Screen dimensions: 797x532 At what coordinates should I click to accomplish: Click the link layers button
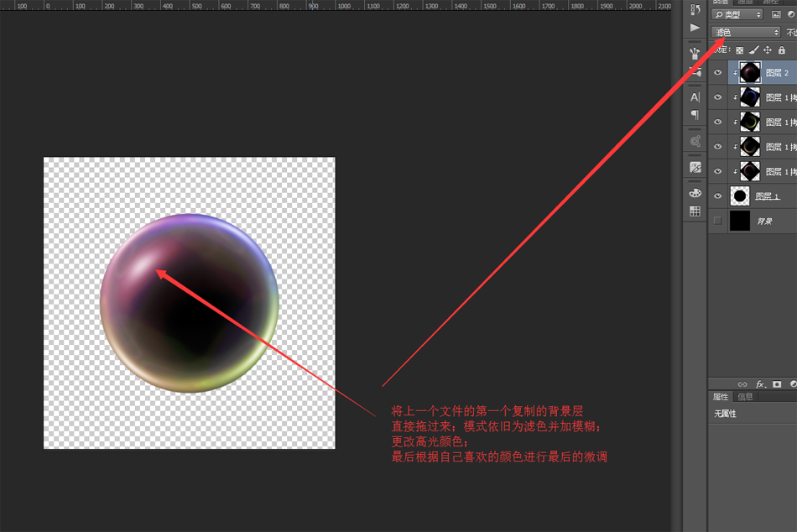pos(742,384)
